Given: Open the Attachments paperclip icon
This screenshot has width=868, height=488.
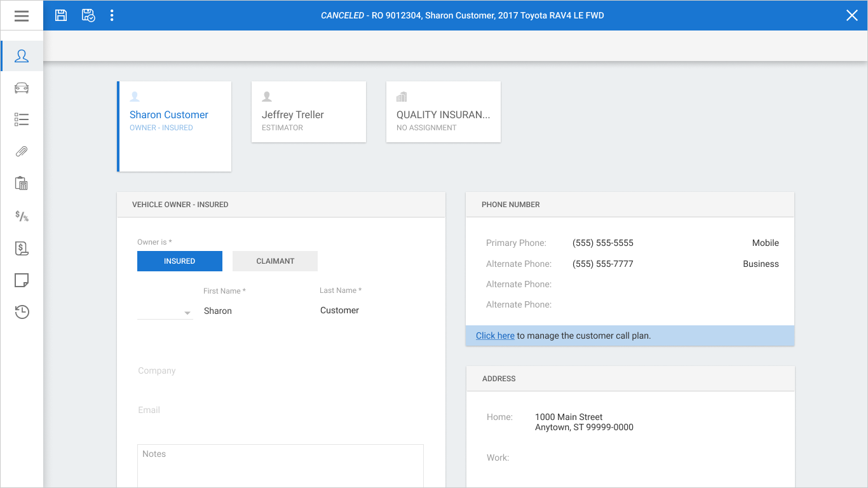Looking at the screenshot, I should pyautogui.click(x=22, y=151).
